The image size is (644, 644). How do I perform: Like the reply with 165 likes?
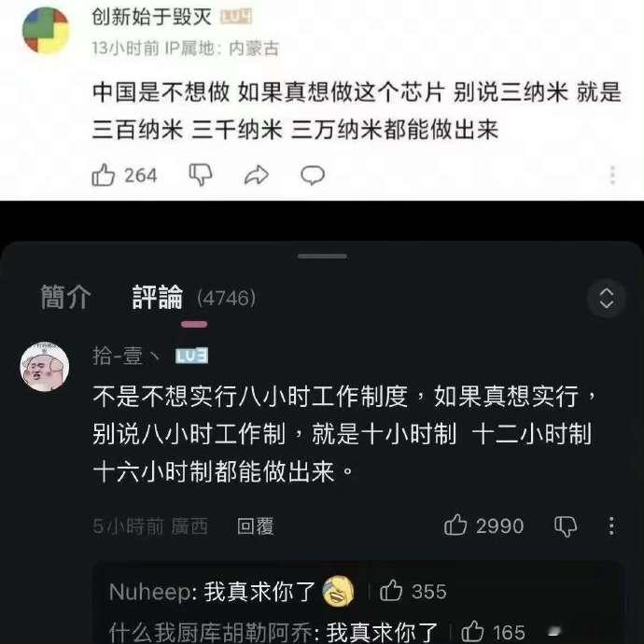click(472, 631)
